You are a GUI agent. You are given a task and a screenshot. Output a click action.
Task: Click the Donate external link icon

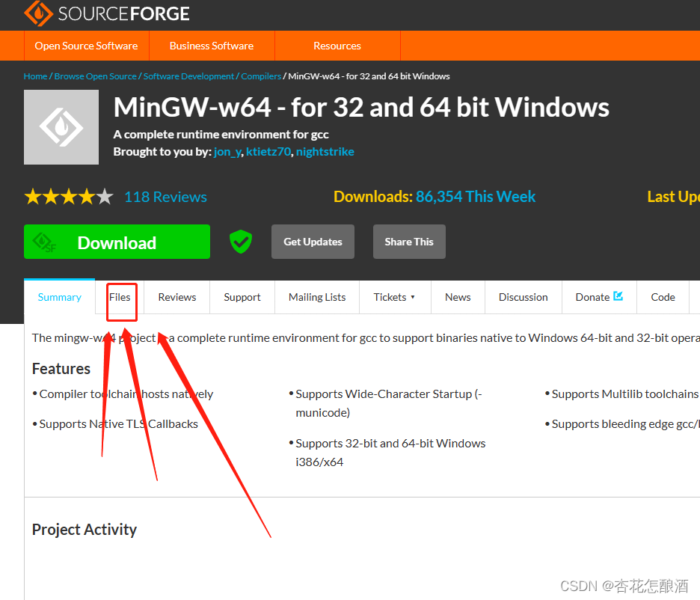pyautogui.click(x=618, y=296)
